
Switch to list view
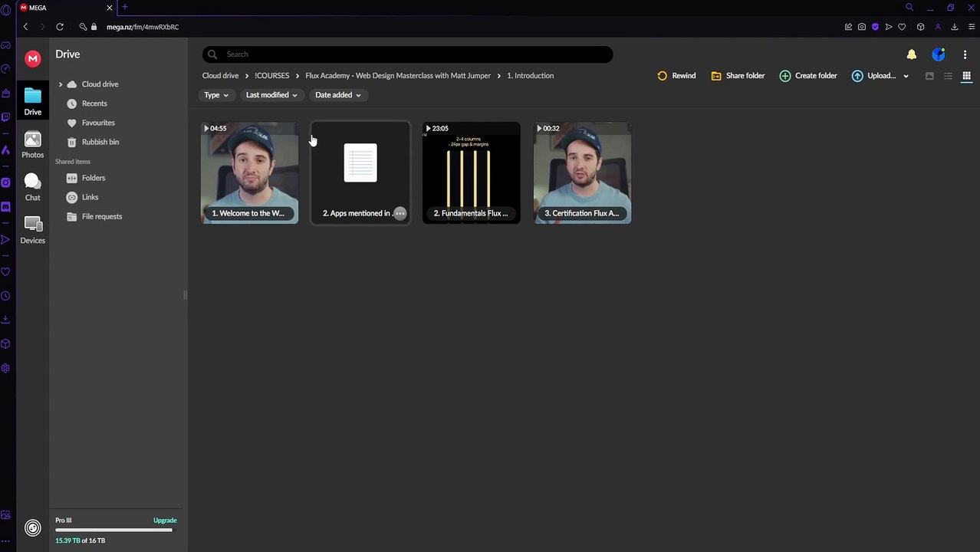tap(948, 76)
